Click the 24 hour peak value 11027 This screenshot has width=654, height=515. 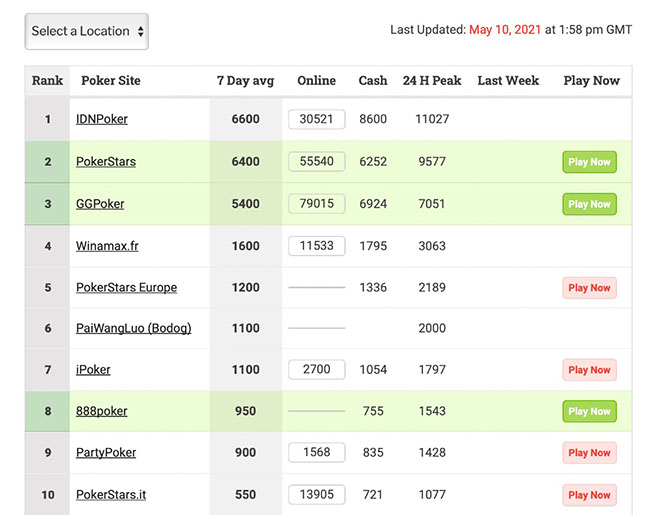click(432, 119)
